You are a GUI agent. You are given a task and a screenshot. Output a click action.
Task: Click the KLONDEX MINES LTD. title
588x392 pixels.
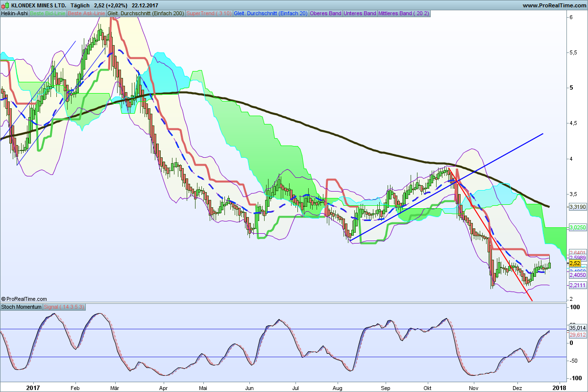pos(39,5)
